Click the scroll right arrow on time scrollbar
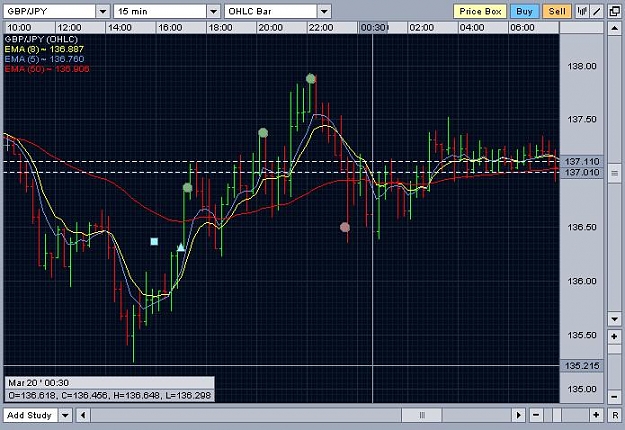625x430 pixels. point(518,415)
